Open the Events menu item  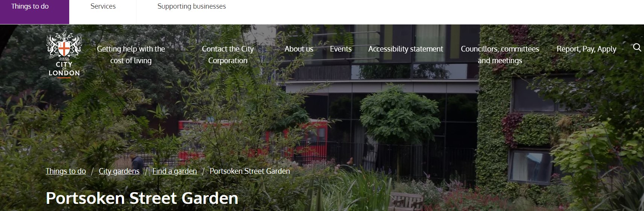pyautogui.click(x=341, y=49)
